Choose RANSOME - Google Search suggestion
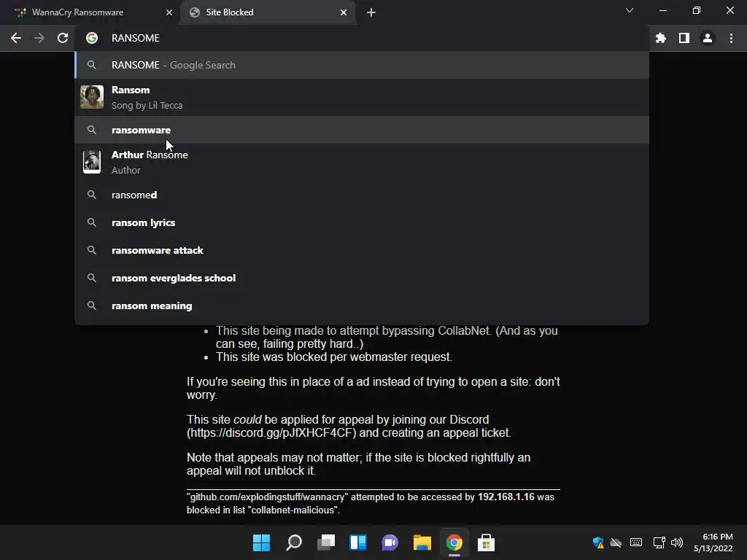The height and width of the screenshot is (560, 747). tap(362, 65)
